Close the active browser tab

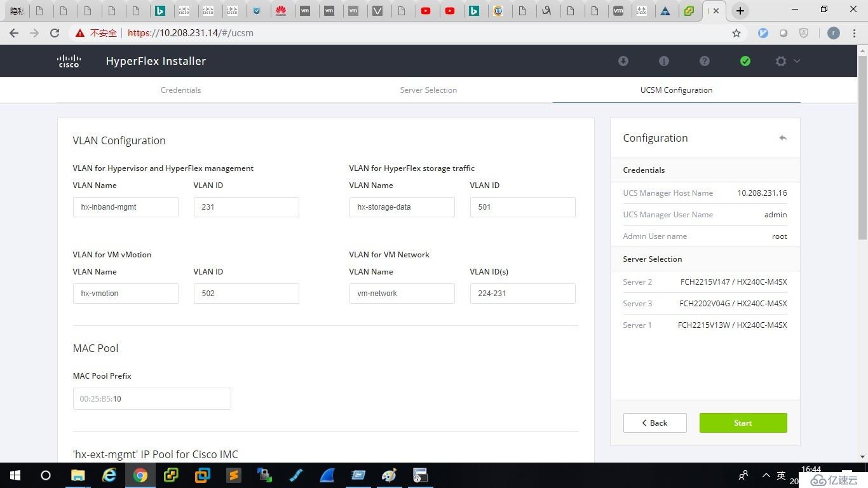click(716, 11)
